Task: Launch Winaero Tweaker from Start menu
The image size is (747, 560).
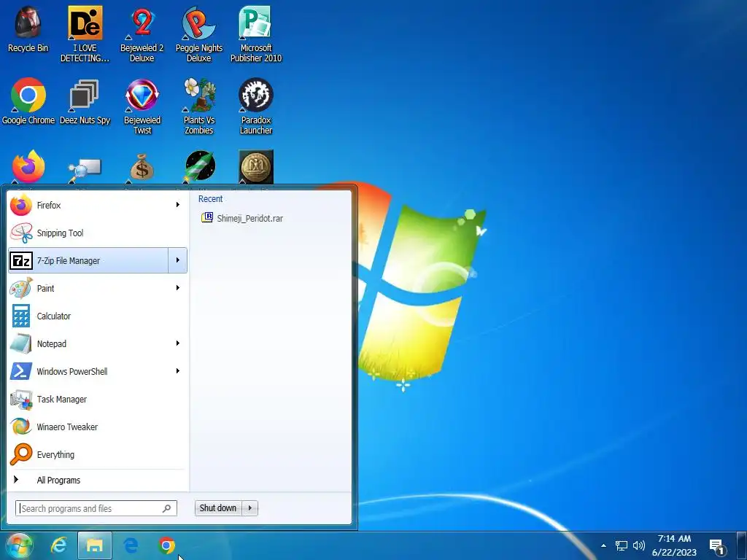Action: tap(98, 427)
